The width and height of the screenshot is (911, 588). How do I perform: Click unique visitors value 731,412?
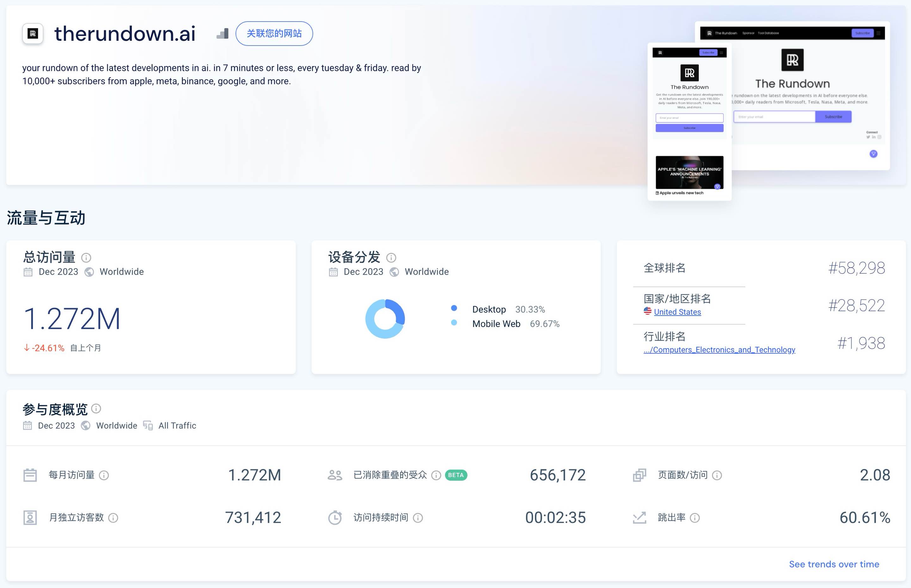coord(253,518)
